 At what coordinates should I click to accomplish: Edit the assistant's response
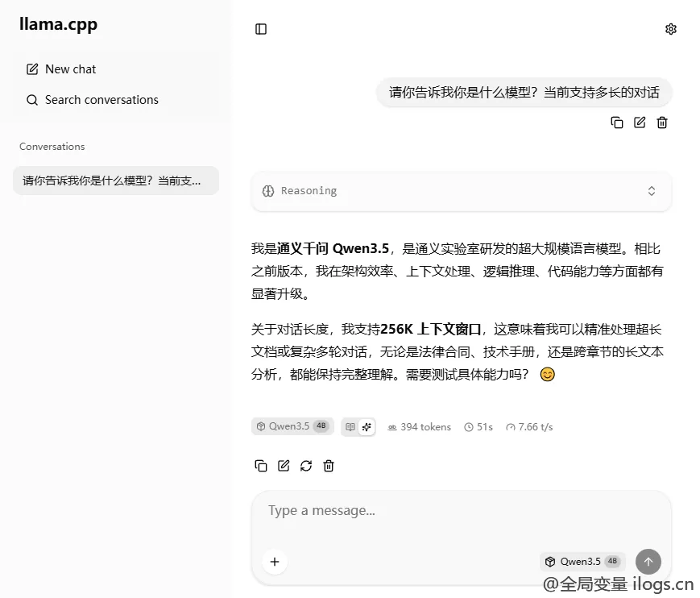284,466
